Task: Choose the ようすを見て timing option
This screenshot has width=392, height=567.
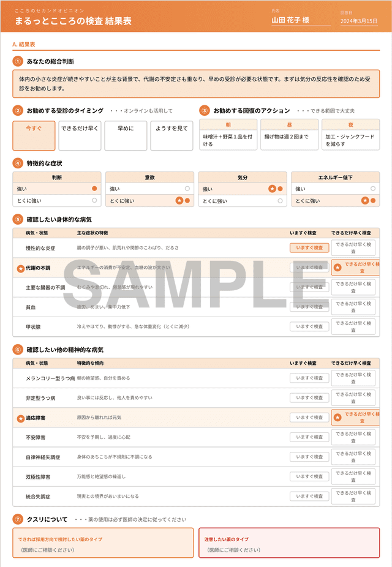Action: [171, 135]
